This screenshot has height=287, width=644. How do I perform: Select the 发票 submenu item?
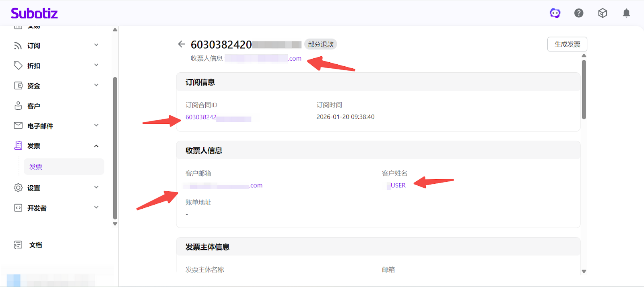[36, 167]
